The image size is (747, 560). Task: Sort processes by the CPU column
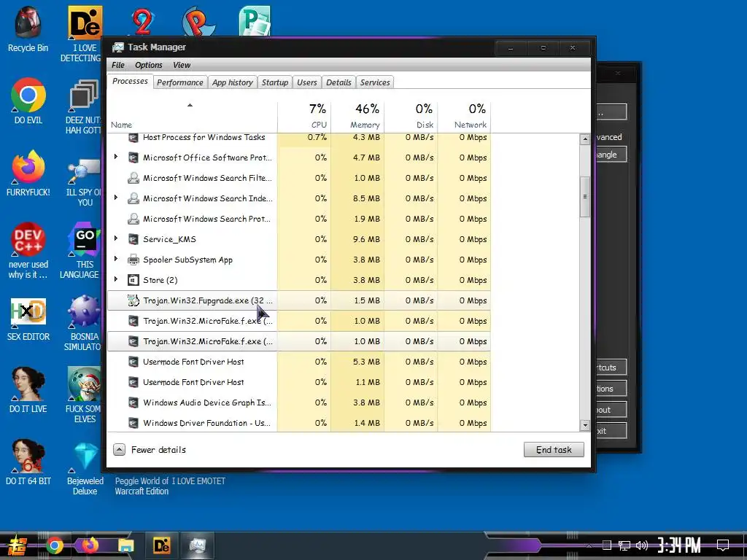[304, 116]
